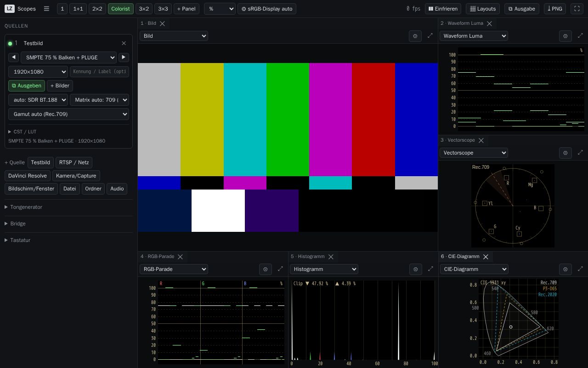
Task: Open the hamburger menu next to Scopes
Action: [x=46, y=9]
